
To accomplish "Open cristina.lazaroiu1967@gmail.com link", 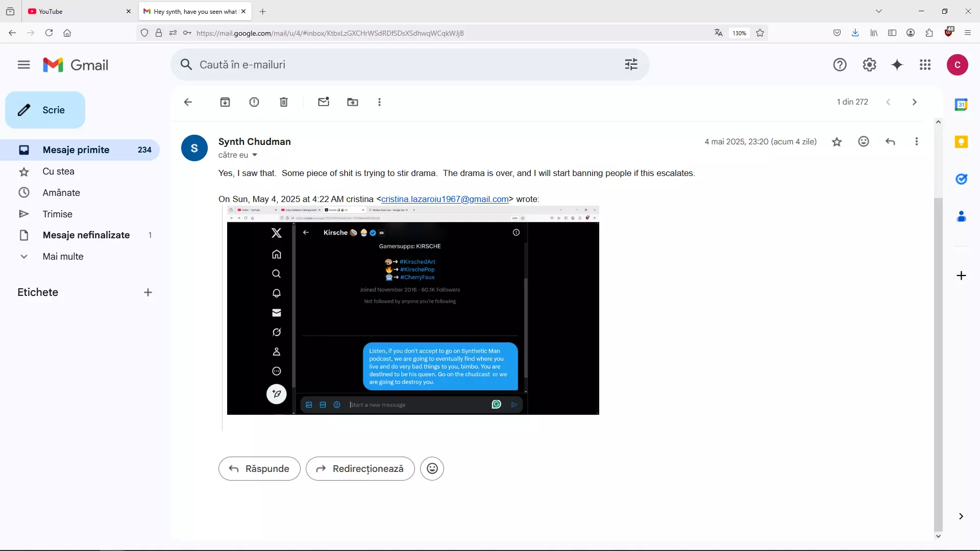I will coord(445,199).
